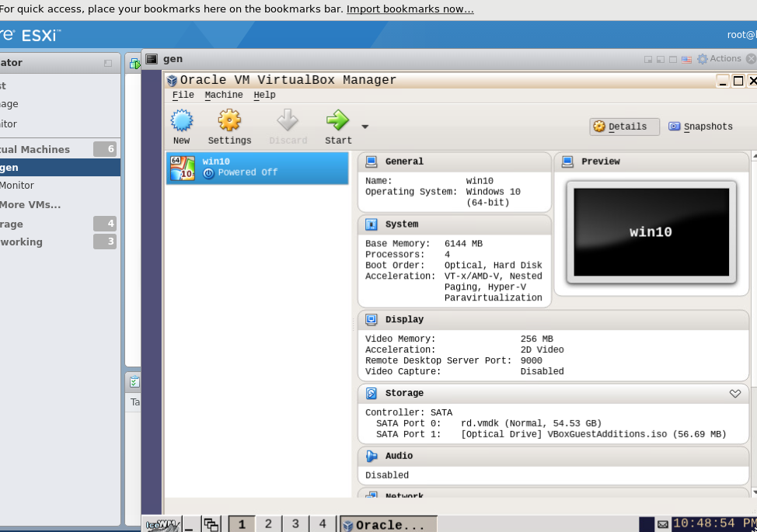Open the ESXi console Actions gear menu
The image size is (757, 532).
(x=720, y=59)
